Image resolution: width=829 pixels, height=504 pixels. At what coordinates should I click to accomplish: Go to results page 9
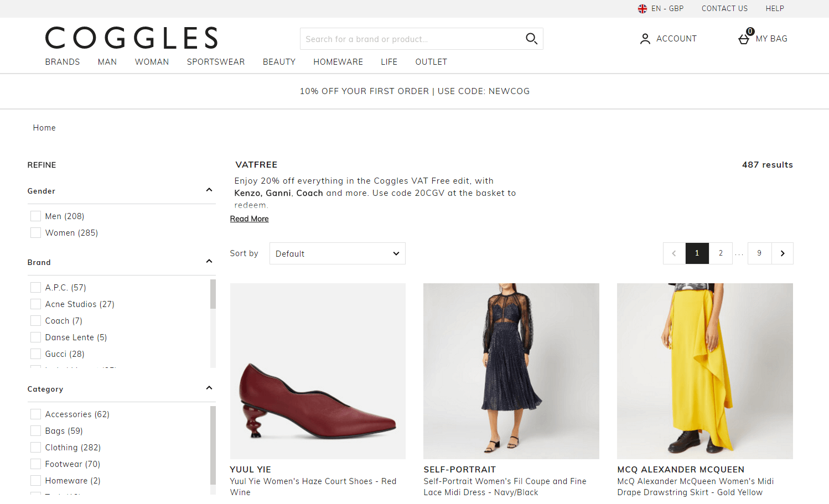(759, 253)
